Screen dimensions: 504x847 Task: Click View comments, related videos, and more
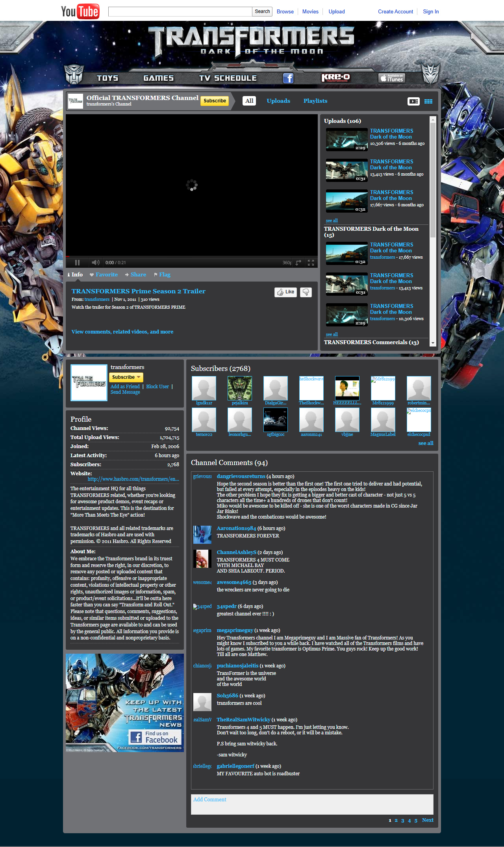pos(122,332)
